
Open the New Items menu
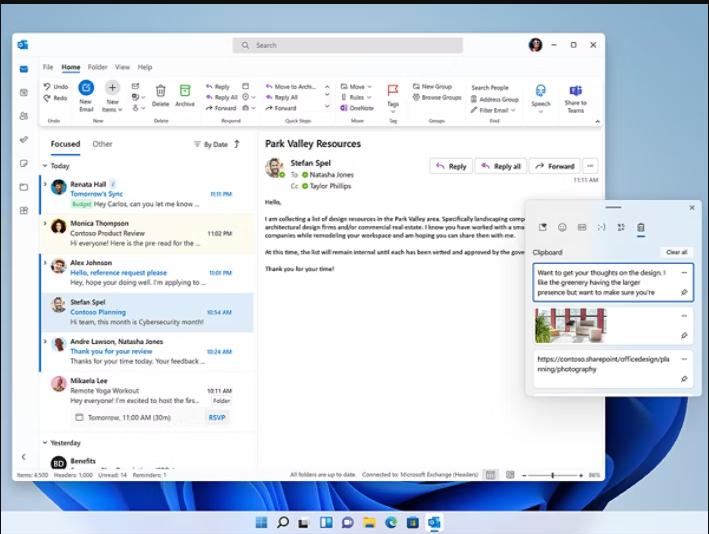[x=112, y=95]
